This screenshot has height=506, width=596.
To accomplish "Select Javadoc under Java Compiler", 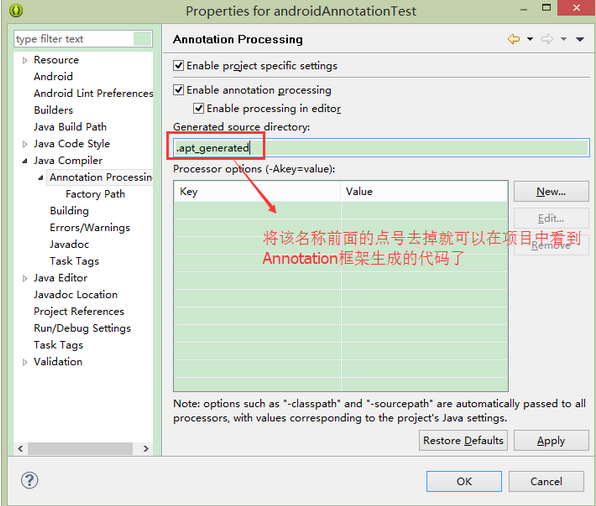I will tap(69, 244).
